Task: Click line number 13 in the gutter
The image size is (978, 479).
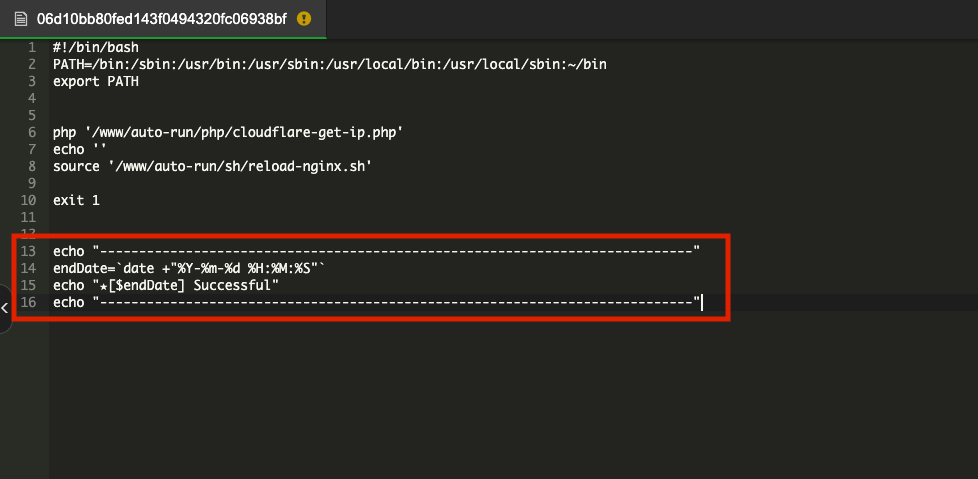Action: pyautogui.click(x=28, y=251)
